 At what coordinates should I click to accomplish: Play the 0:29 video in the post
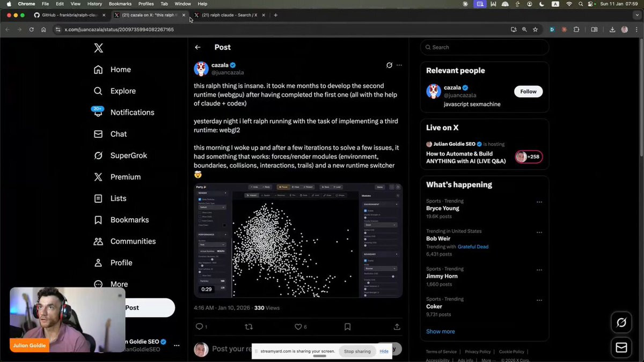pos(298,240)
